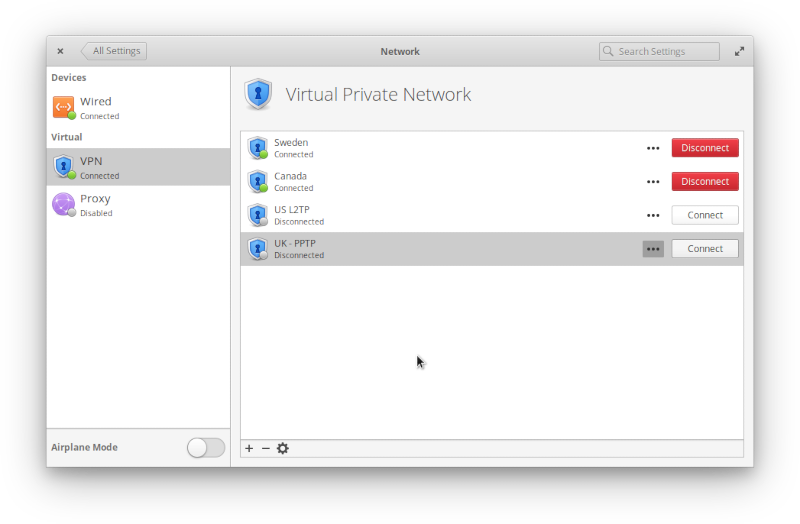
Task: Open the options menu for Canada
Action: [653, 182]
